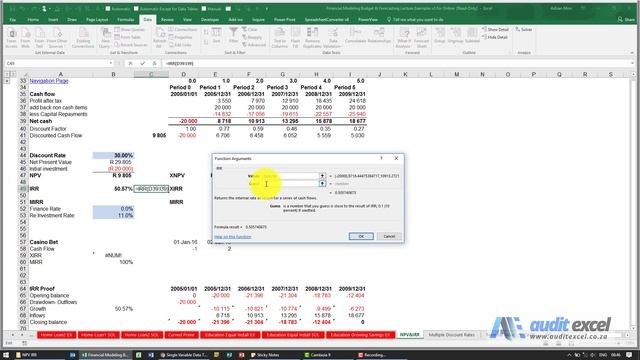Tick Automatic Except for Data Tables checkbox
The image size is (640, 360).
coord(136,8)
